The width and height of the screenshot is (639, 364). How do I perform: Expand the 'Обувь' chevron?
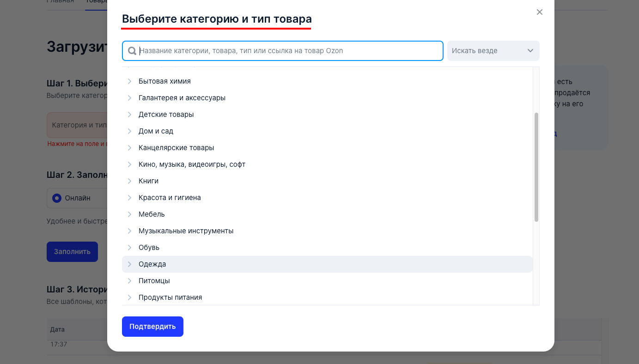point(130,248)
